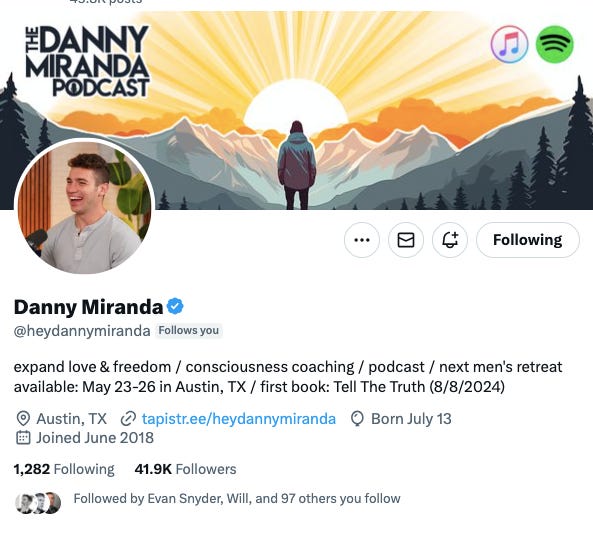Open the Danny Miranda Podcast banner image

pos(296,110)
